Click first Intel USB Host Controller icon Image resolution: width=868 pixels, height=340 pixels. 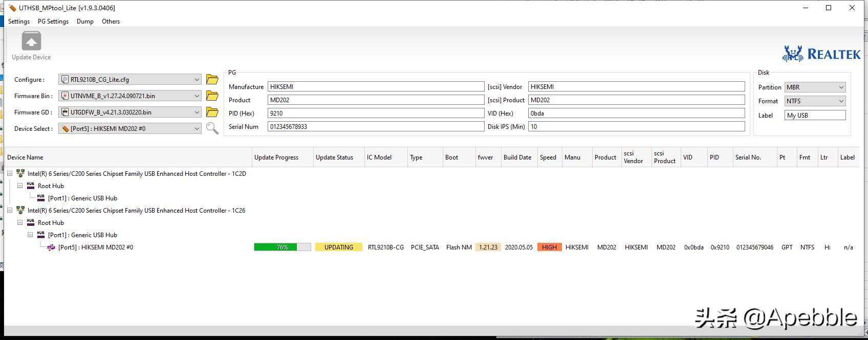(20, 174)
